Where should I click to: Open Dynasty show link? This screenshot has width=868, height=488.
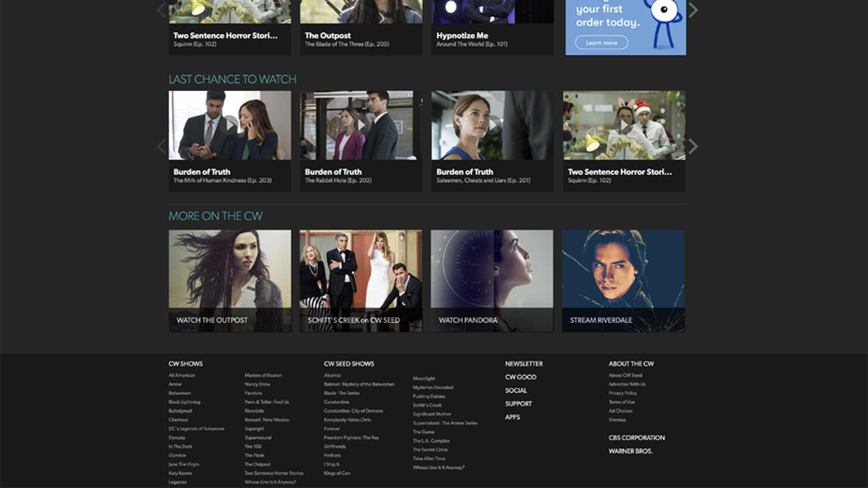[177, 438]
